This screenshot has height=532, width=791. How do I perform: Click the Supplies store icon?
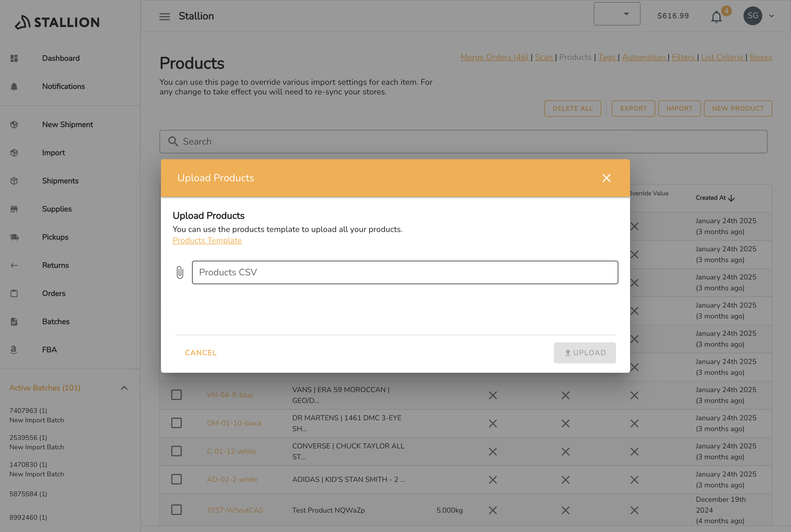click(14, 209)
